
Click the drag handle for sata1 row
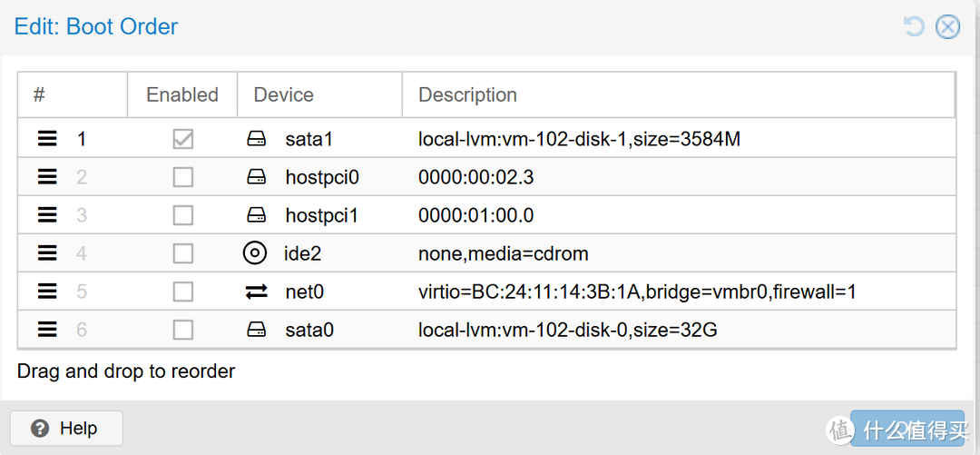pyautogui.click(x=47, y=139)
